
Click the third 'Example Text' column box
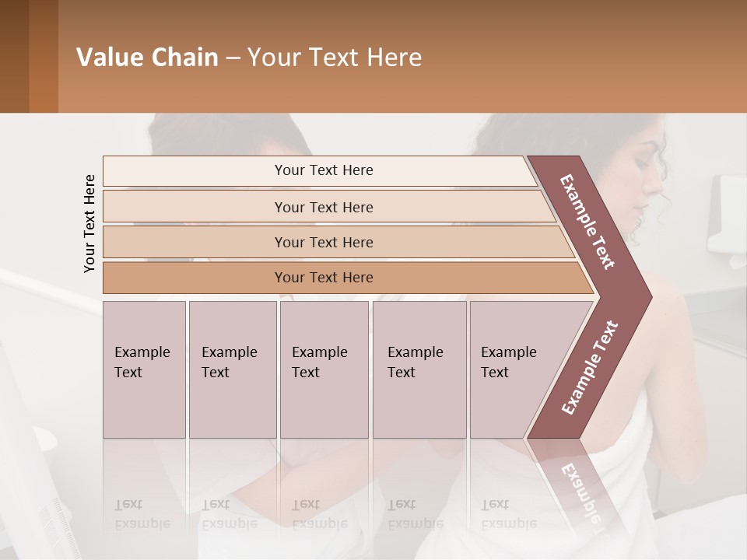pos(324,369)
